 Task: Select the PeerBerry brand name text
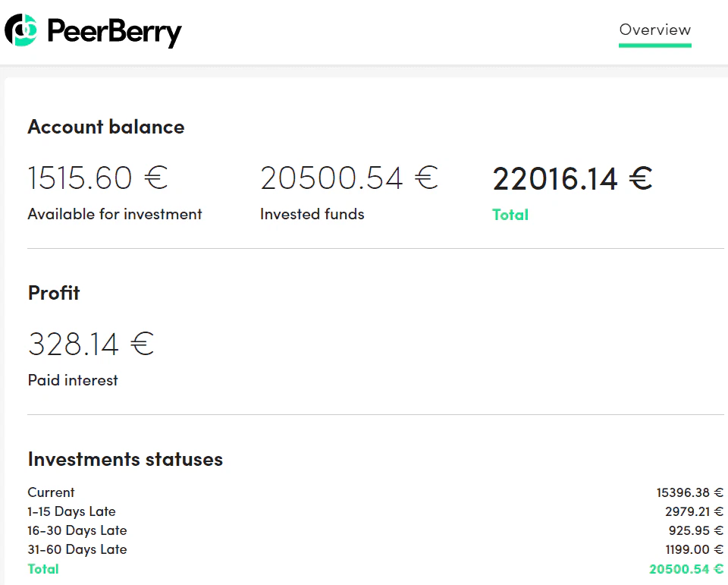point(114,30)
